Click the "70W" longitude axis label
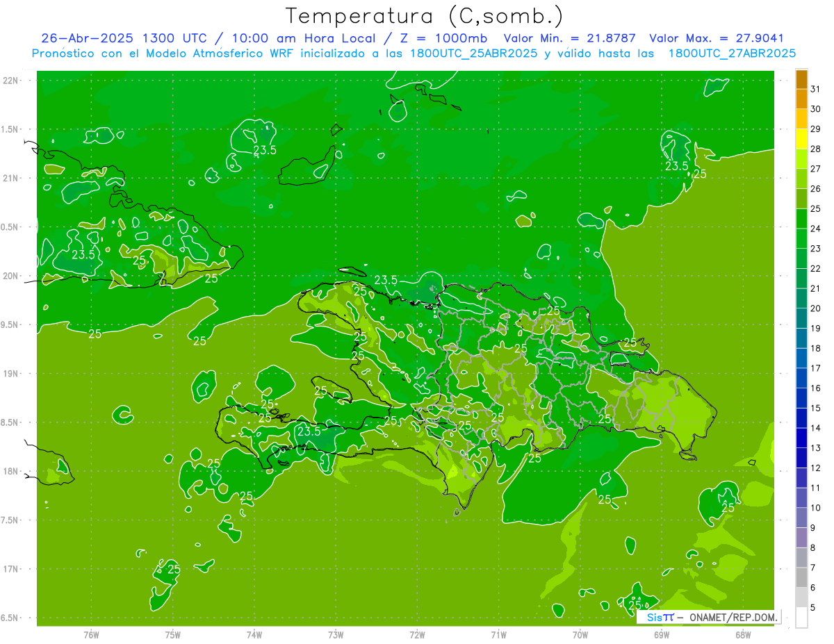This screenshot has height=644, width=834. 580,635
